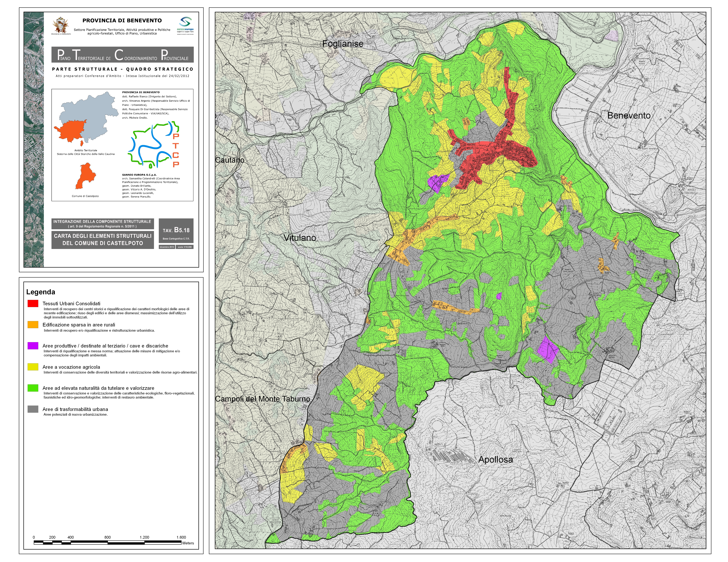Click the 'Comune di Castelpoto' inset caption
728x562 pixels.
pyautogui.click(x=85, y=196)
